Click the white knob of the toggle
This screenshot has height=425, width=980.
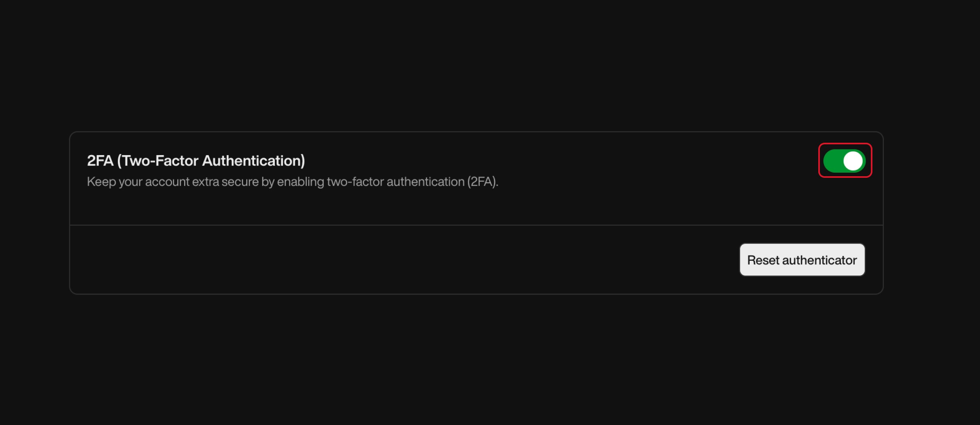tap(853, 160)
